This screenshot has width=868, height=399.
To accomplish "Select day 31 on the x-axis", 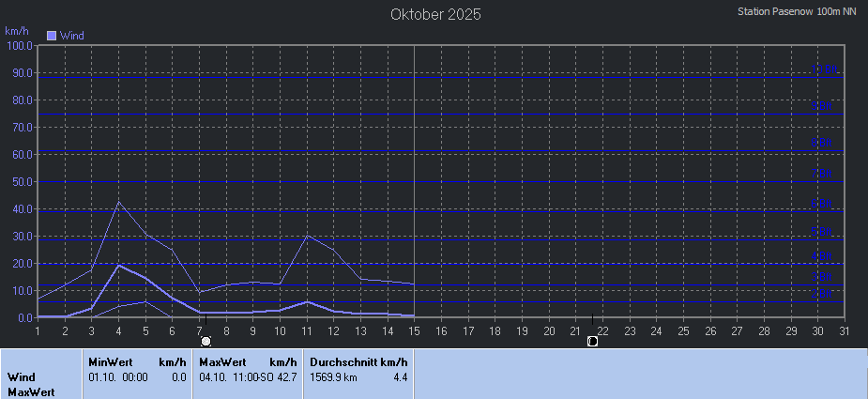I will [x=845, y=330].
